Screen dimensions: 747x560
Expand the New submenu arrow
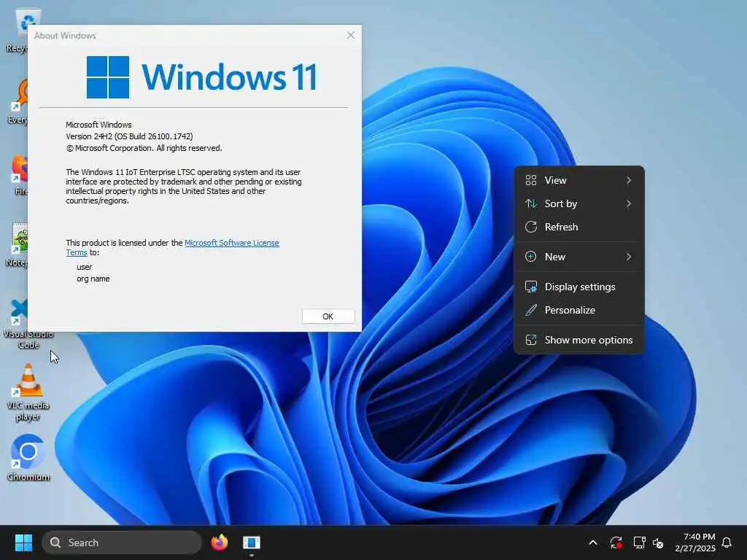[x=629, y=257]
